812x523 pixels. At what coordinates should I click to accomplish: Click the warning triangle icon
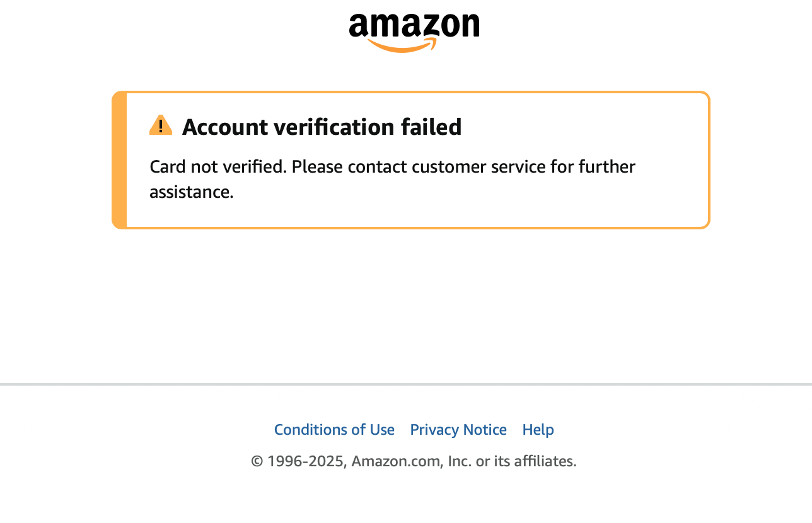161,125
